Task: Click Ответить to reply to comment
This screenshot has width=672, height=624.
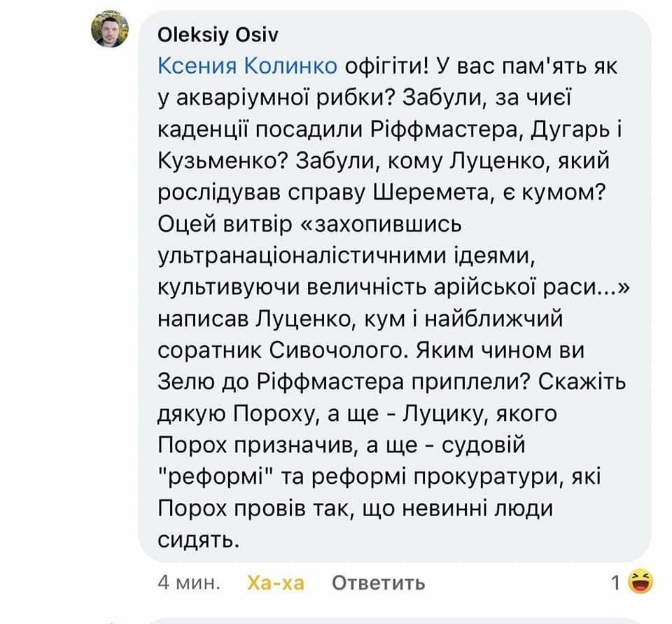Action: 378,583
